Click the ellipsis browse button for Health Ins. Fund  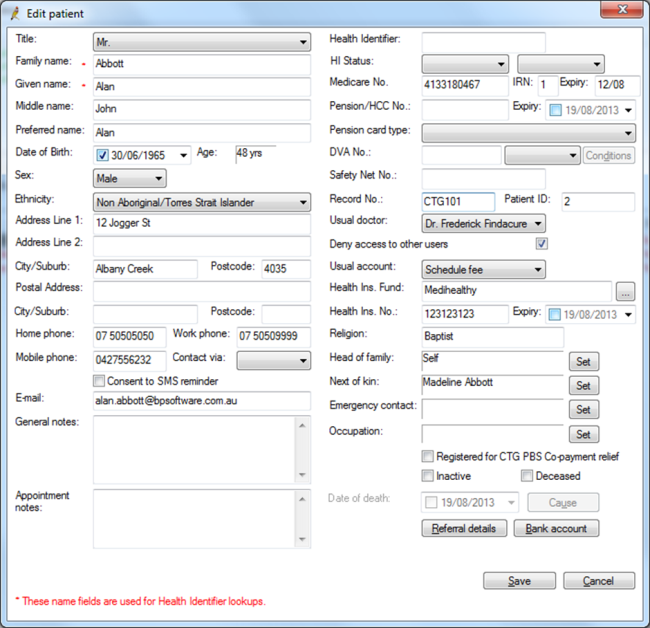[x=625, y=291]
